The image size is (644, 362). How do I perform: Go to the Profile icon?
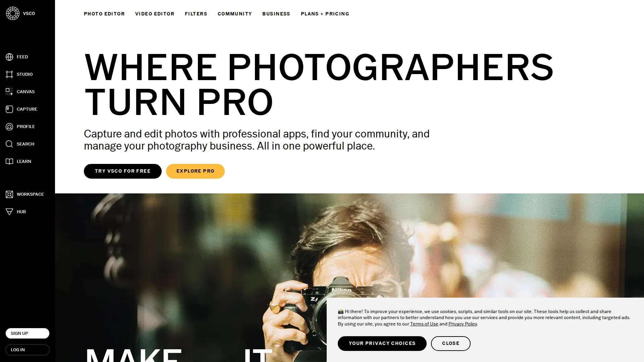tap(9, 127)
